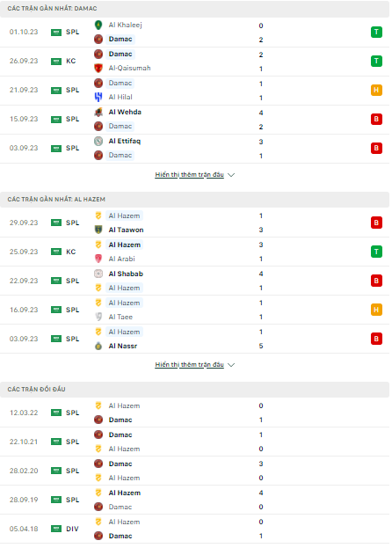Click orange H badge for Damac vs Al Hilal

pos(376,91)
